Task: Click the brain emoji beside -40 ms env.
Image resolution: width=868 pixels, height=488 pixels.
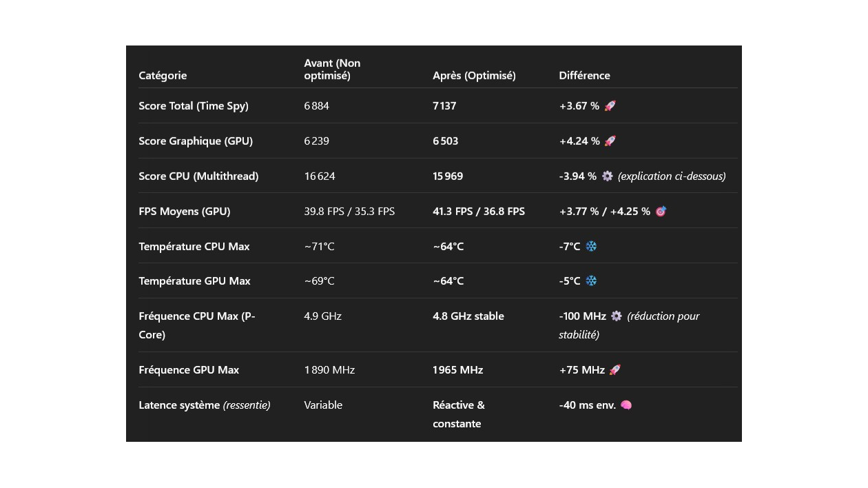Action: click(626, 405)
